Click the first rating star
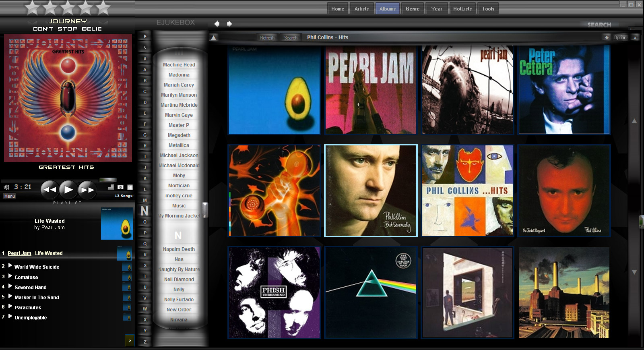 [32, 7]
